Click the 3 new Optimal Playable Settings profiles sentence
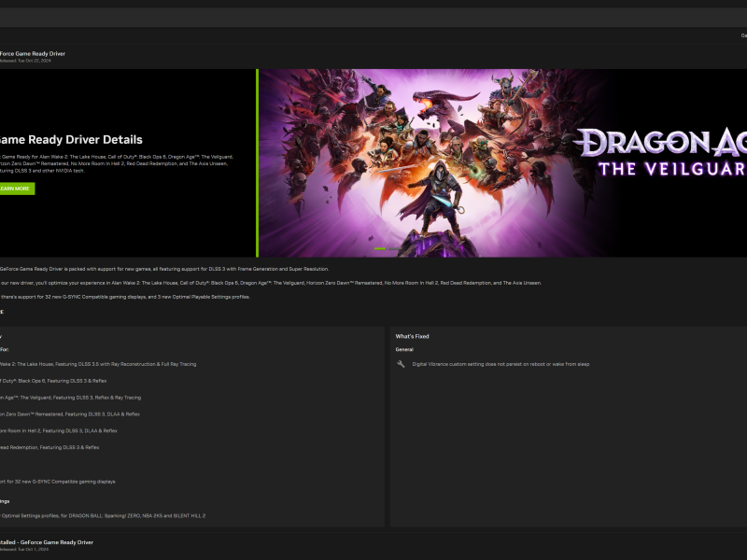 coord(125,297)
